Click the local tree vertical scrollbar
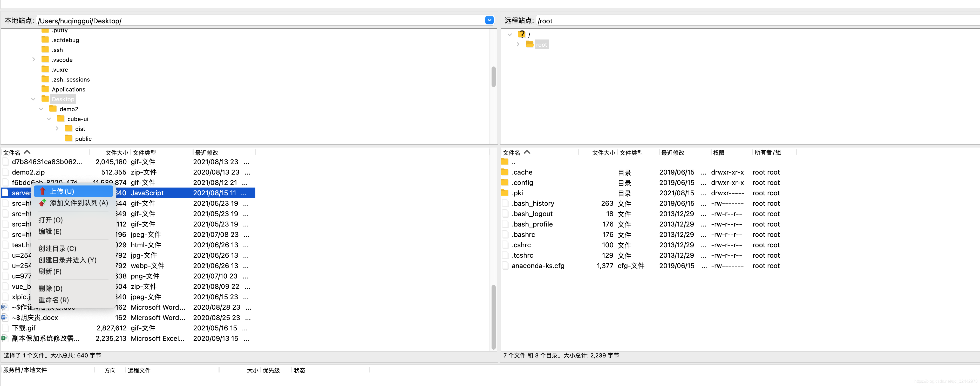980x386 pixels. [493, 77]
